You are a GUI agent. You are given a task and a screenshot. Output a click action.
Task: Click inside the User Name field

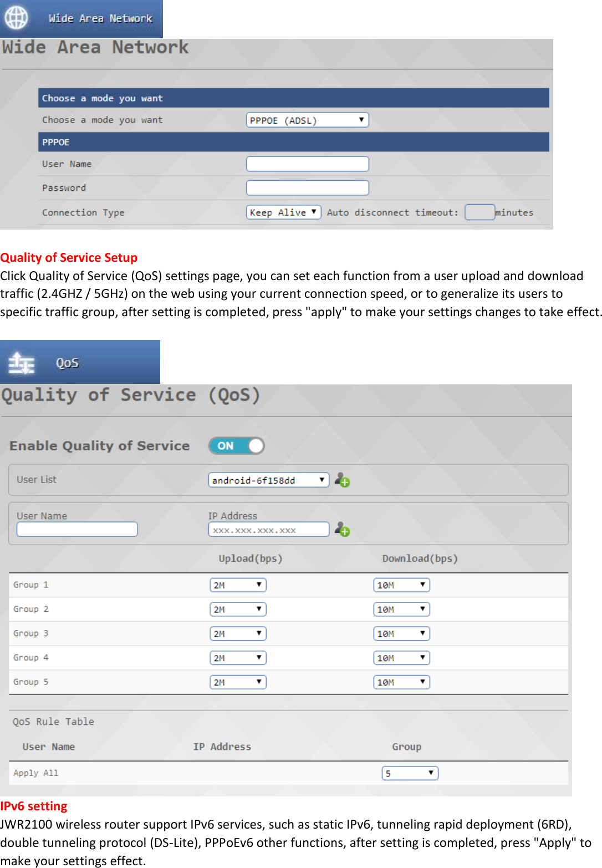(x=307, y=164)
